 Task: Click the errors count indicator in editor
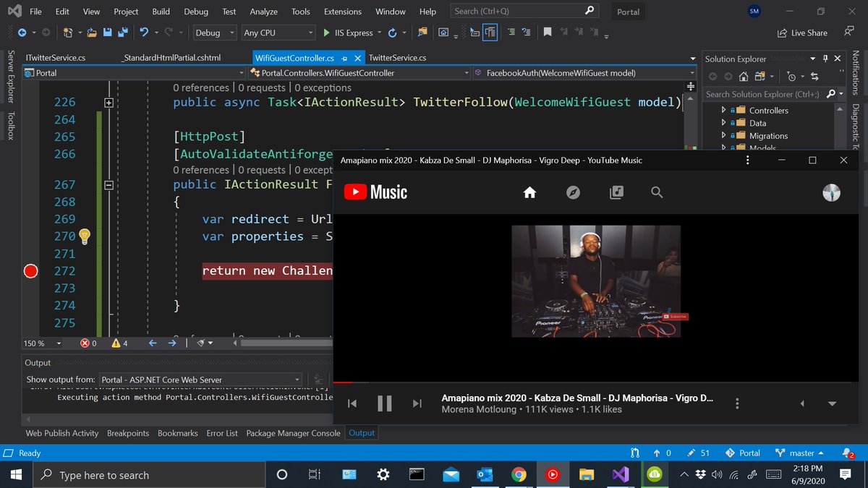(89, 343)
